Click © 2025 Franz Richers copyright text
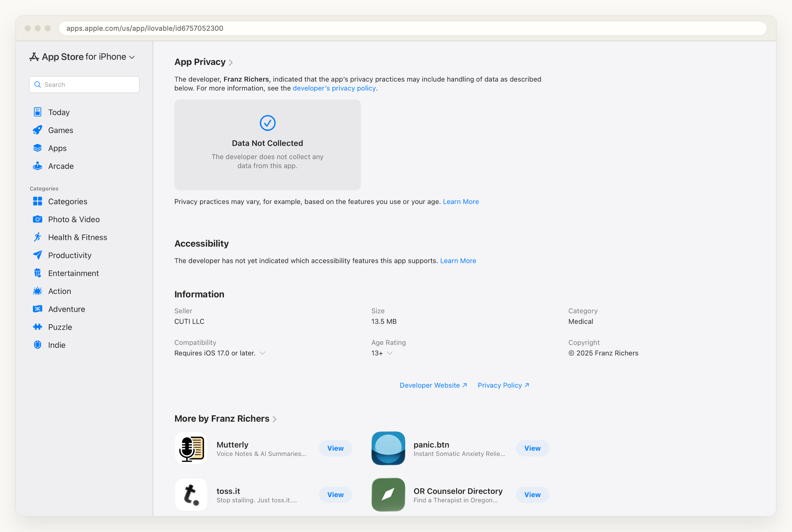The height and width of the screenshot is (532, 792). point(603,353)
